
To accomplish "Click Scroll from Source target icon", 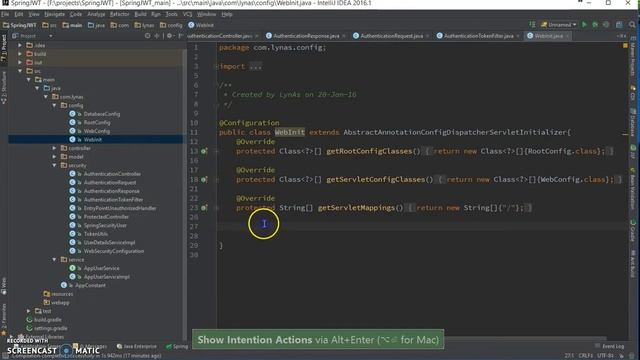I will 147,36.
